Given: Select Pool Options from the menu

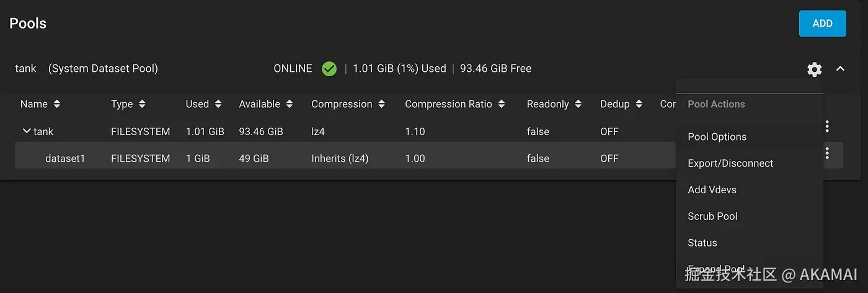Looking at the screenshot, I should 717,137.
